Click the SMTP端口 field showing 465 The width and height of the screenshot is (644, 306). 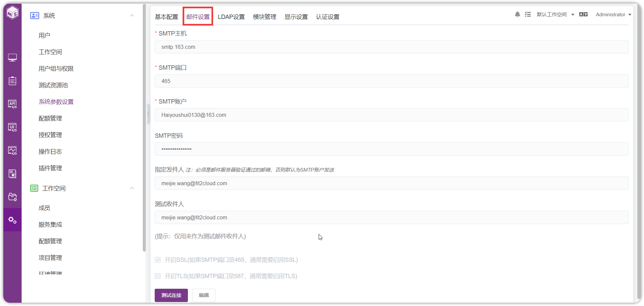391,81
